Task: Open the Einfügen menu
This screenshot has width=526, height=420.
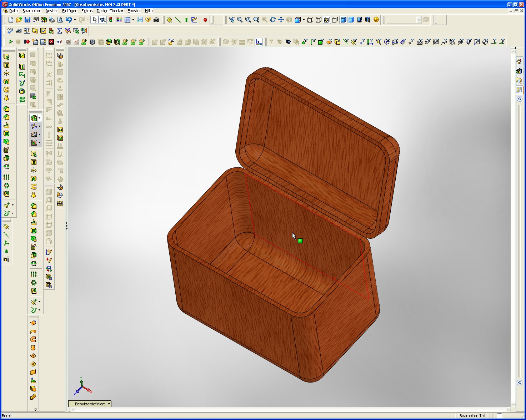Action: (x=70, y=11)
